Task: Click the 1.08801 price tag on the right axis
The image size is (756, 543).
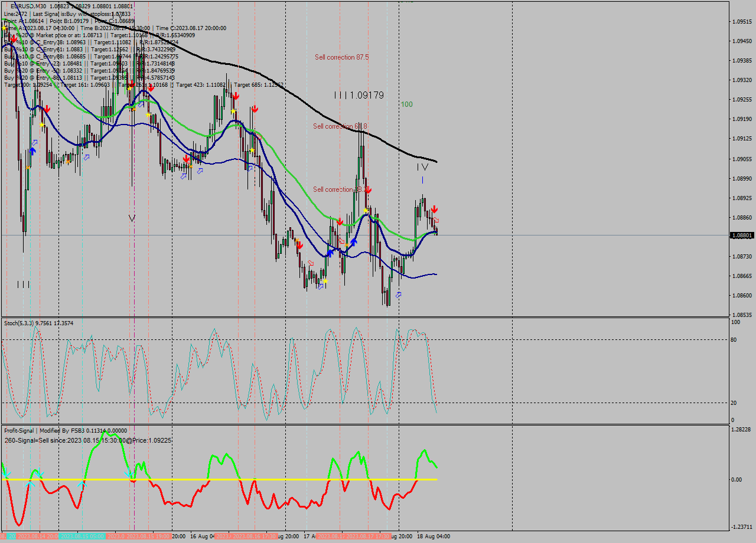Action: 741,235
